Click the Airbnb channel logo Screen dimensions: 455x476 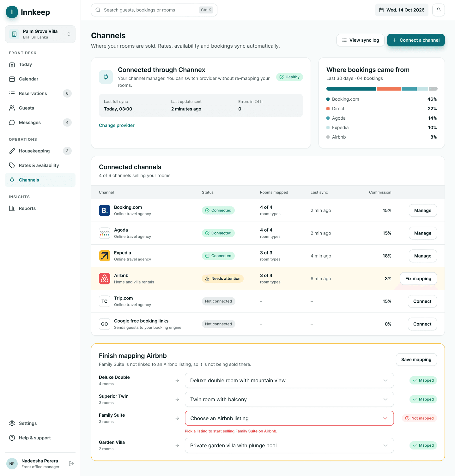[105, 278]
